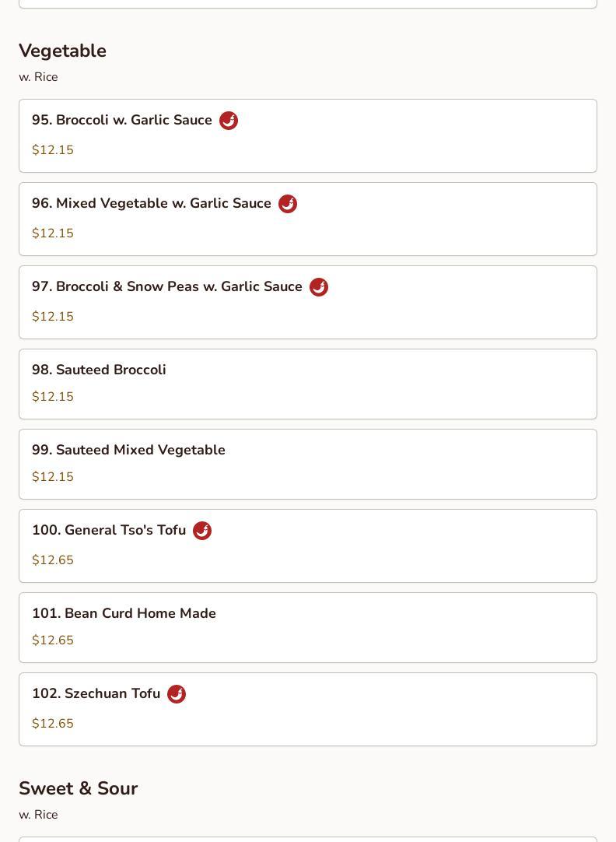Select 96. Mixed Vegetable w. Garlic Sauce
Image resolution: width=616 pixels, height=842 pixels.
[308, 219]
